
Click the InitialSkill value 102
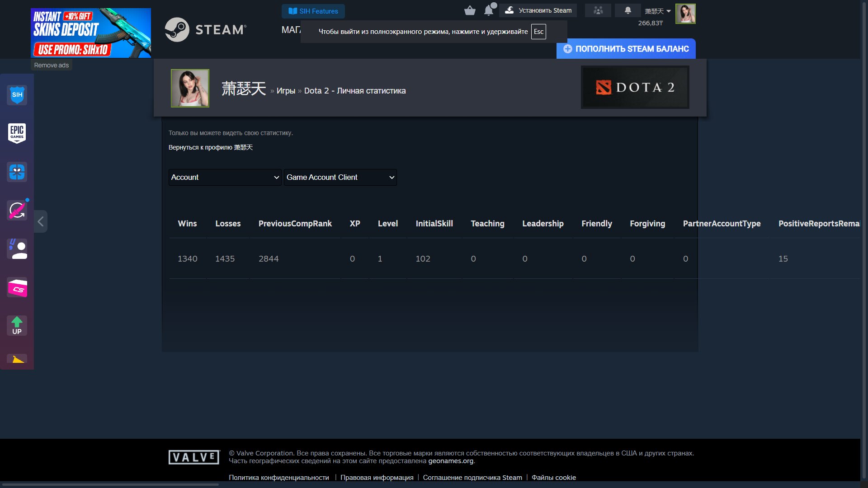423,259
